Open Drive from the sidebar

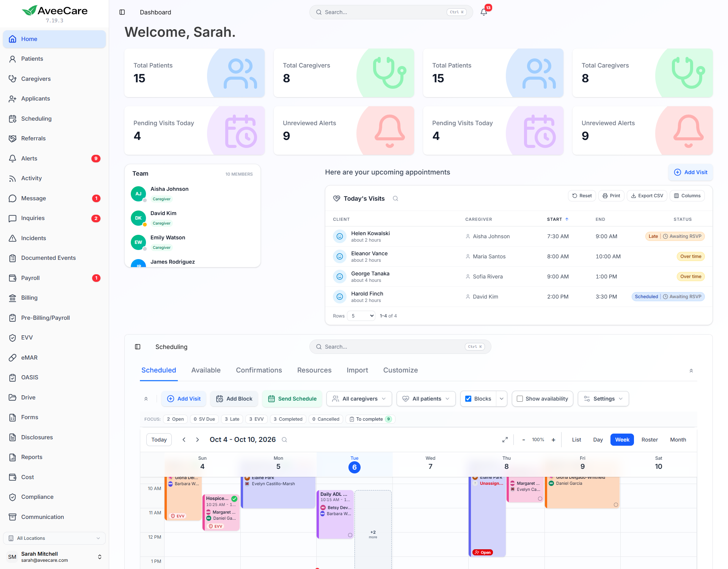[x=54, y=397]
